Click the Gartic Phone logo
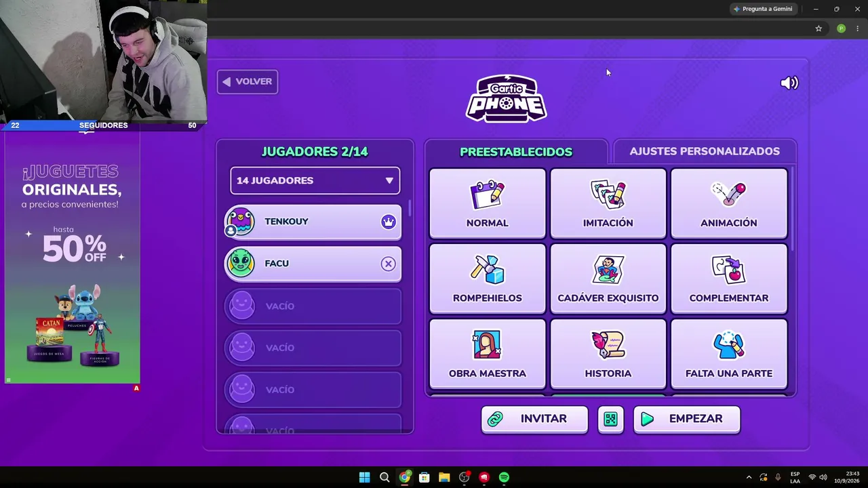868x488 pixels. point(506,98)
